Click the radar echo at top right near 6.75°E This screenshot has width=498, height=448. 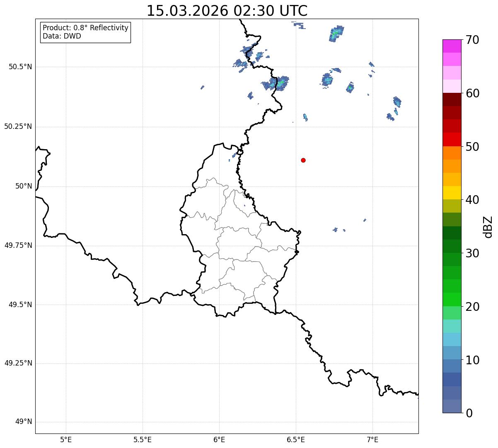[x=337, y=34]
